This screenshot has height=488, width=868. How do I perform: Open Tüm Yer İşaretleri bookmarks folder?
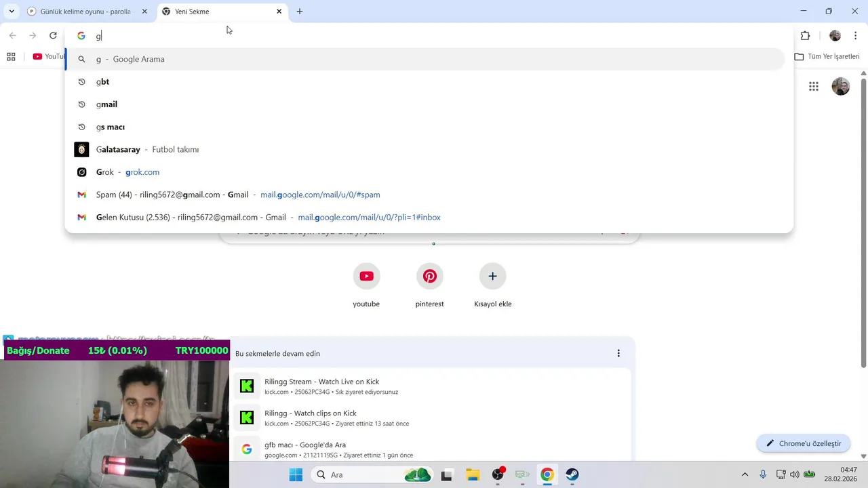[x=827, y=56]
